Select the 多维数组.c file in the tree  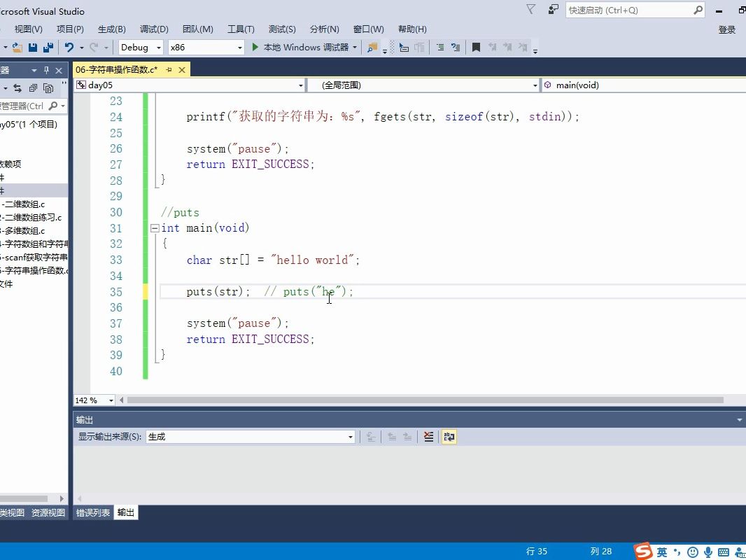tap(23, 231)
